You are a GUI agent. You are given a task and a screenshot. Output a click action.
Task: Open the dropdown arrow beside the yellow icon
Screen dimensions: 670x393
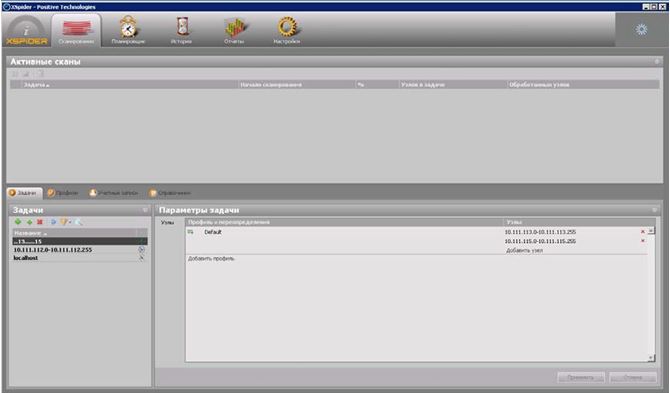point(70,222)
